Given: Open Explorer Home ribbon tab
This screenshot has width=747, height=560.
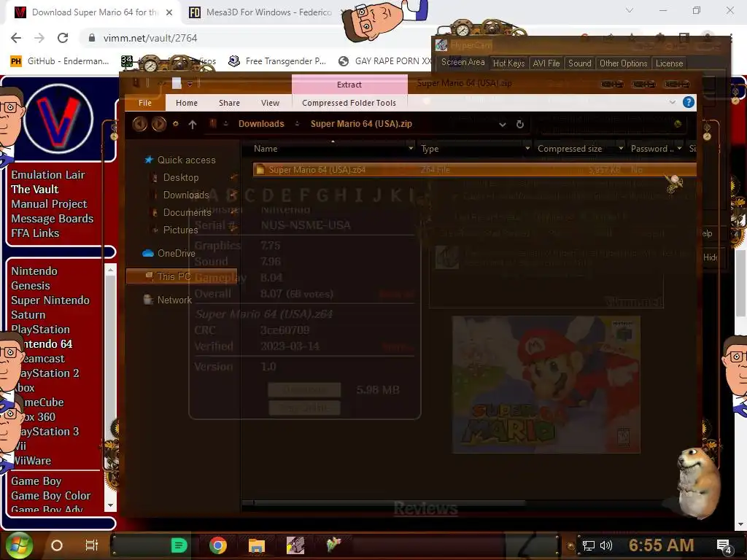Looking at the screenshot, I should click(186, 103).
